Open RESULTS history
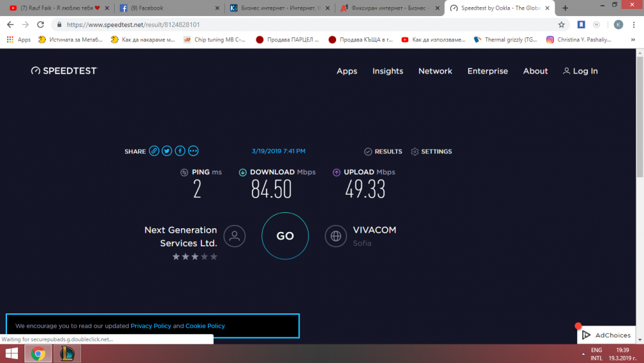 [383, 152]
